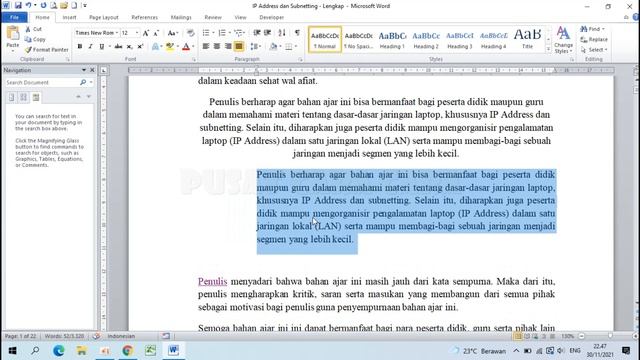Open the font size dropdown
Viewport: 640px width, 360px height.
pyautogui.click(x=137, y=33)
